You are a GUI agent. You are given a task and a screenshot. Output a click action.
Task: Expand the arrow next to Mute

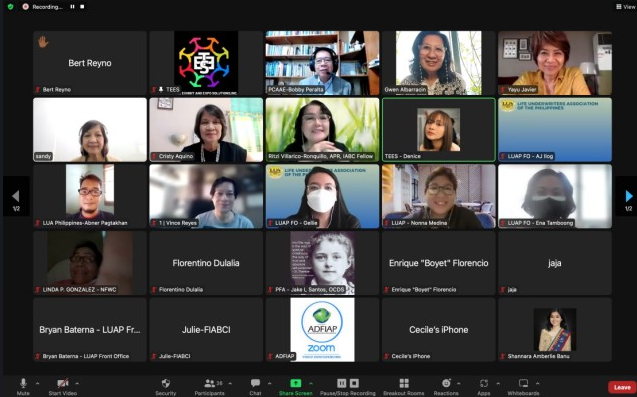(37, 383)
